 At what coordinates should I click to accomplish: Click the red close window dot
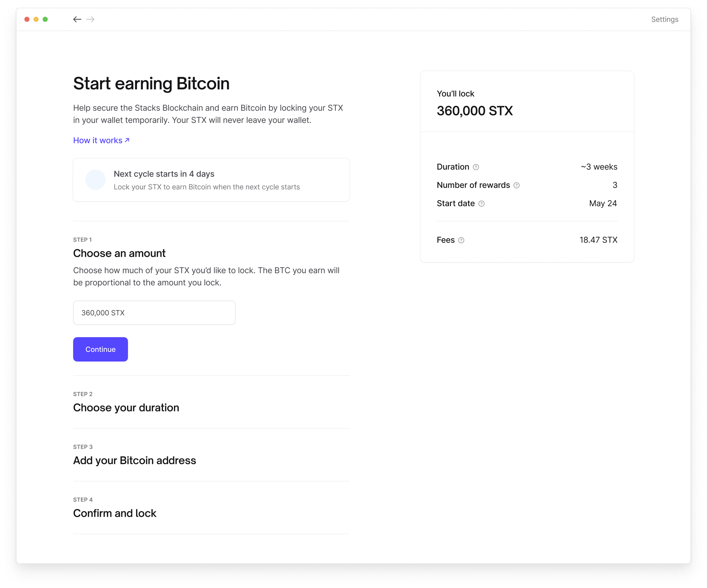pyautogui.click(x=27, y=19)
